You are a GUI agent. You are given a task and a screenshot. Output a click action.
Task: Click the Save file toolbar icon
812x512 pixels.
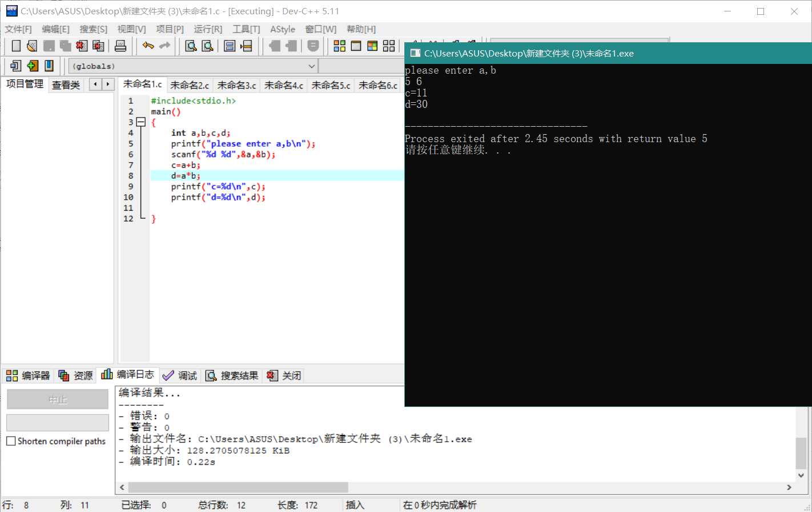point(49,46)
